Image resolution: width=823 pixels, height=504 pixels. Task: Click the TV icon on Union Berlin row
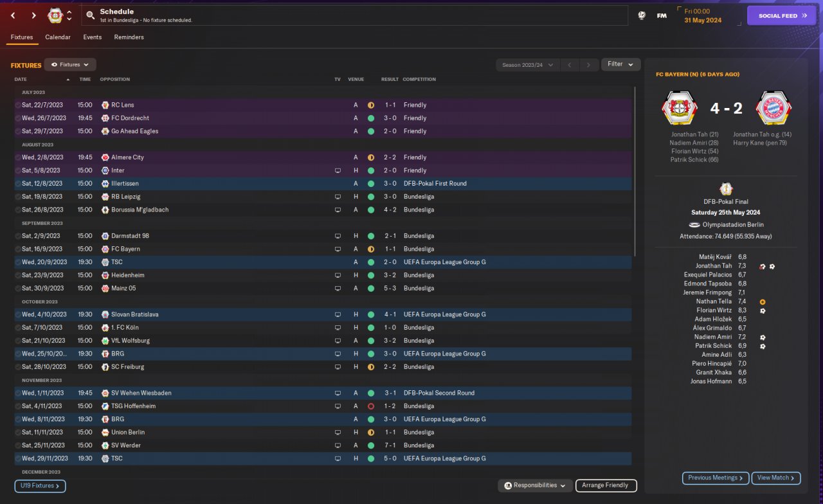pos(338,433)
